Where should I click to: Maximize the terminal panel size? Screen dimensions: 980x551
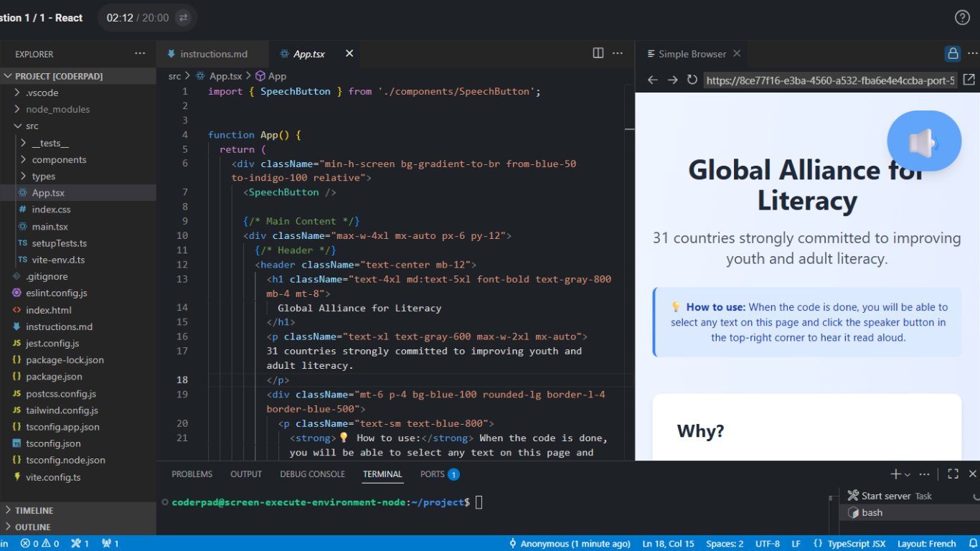coord(953,474)
